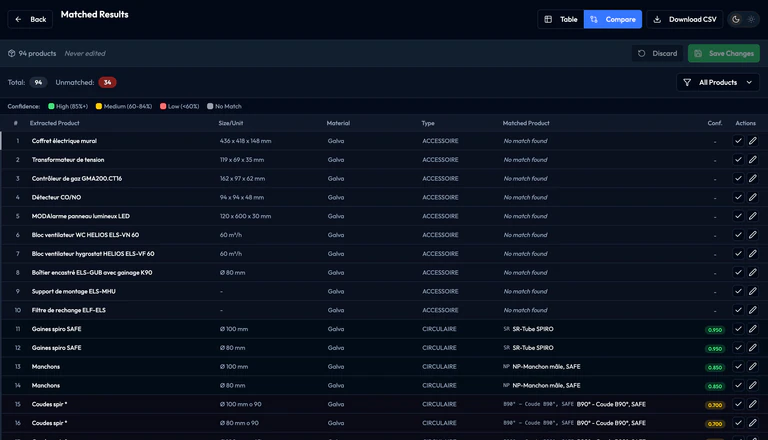Edit row 11 Gaines spiro SAFE

pos(753,329)
